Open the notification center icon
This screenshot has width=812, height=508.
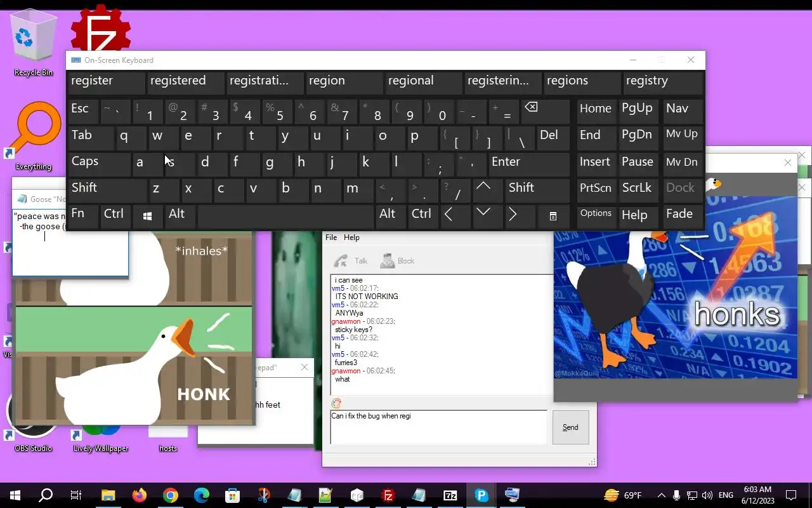pyautogui.click(x=791, y=495)
